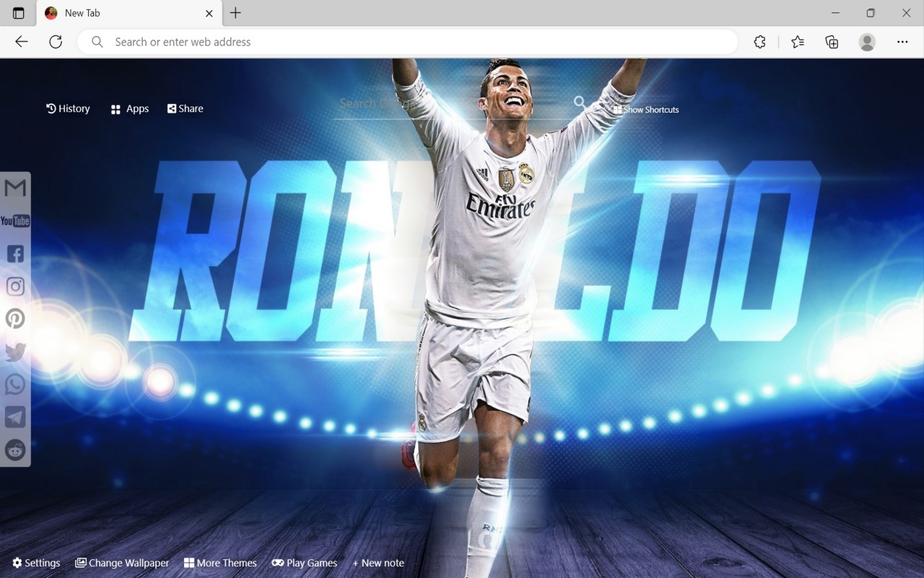Viewport: 924px width, 578px height.
Task: Open Twitter from the sidebar
Action: pos(15,352)
